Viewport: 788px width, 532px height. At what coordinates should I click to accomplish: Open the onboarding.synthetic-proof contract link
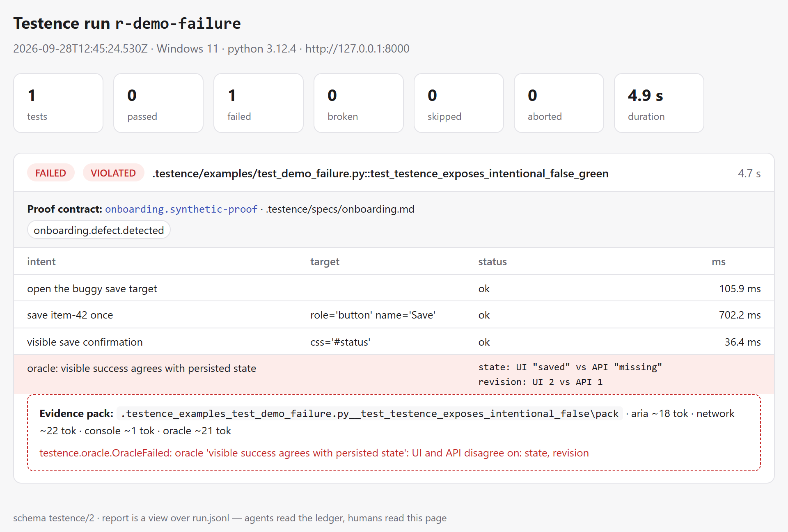pyautogui.click(x=181, y=209)
